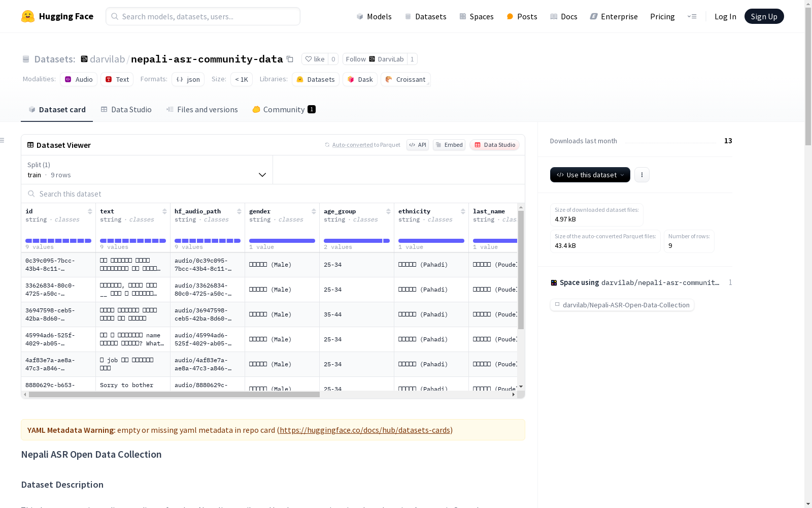Open Datasets in the top navigation
This screenshot has height=508, width=812.
[x=425, y=16]
